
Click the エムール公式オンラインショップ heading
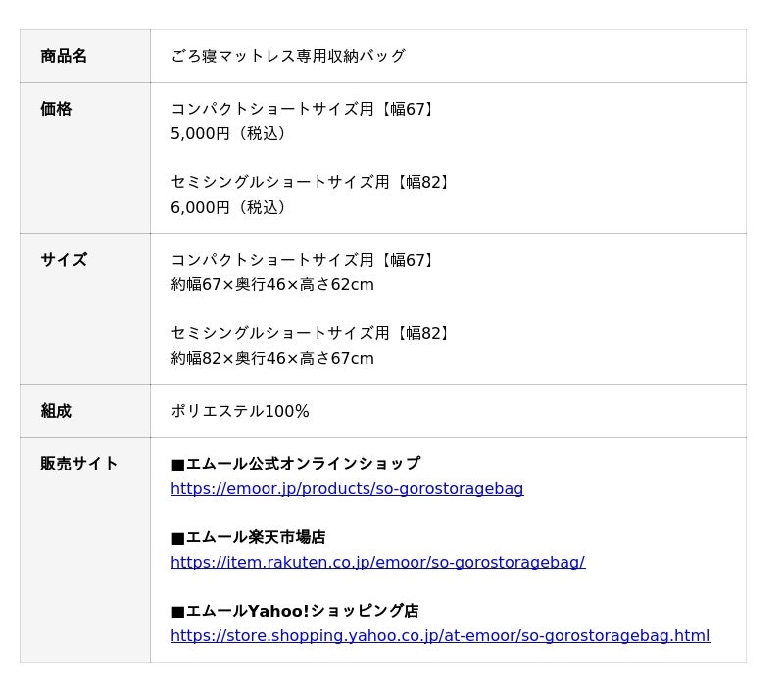[x=296, y=464]
